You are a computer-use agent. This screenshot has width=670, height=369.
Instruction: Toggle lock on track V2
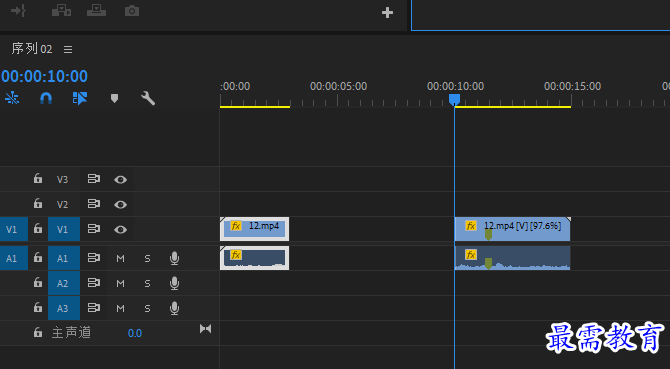point(38,203)
